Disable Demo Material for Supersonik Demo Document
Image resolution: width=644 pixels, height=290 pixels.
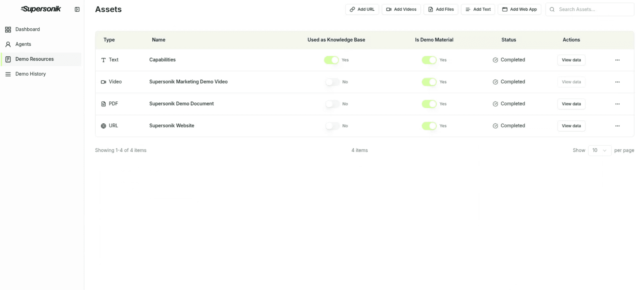tap(429, 104)
